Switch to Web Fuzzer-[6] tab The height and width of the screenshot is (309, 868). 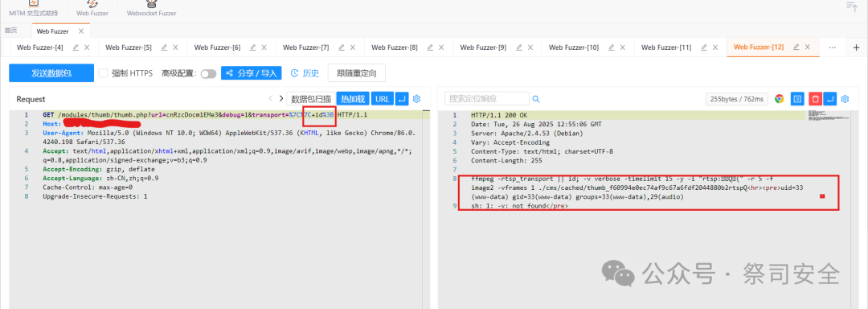click(x=218, y=47)
